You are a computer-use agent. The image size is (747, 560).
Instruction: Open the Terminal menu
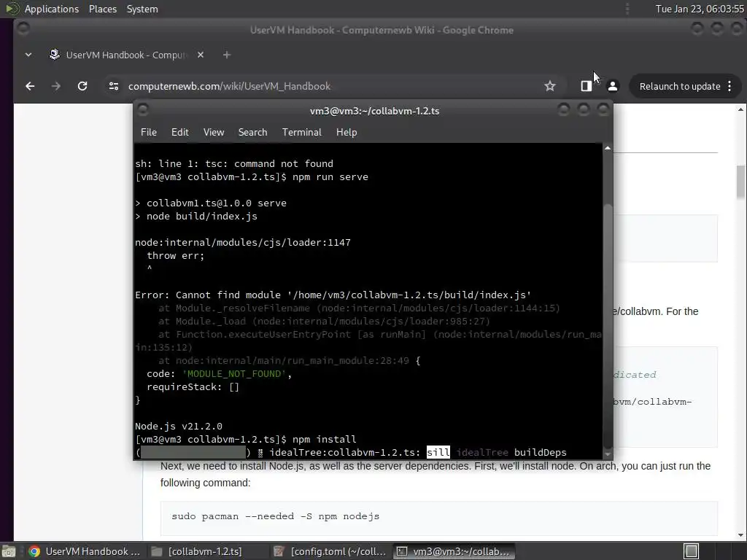tap(301, 133)
